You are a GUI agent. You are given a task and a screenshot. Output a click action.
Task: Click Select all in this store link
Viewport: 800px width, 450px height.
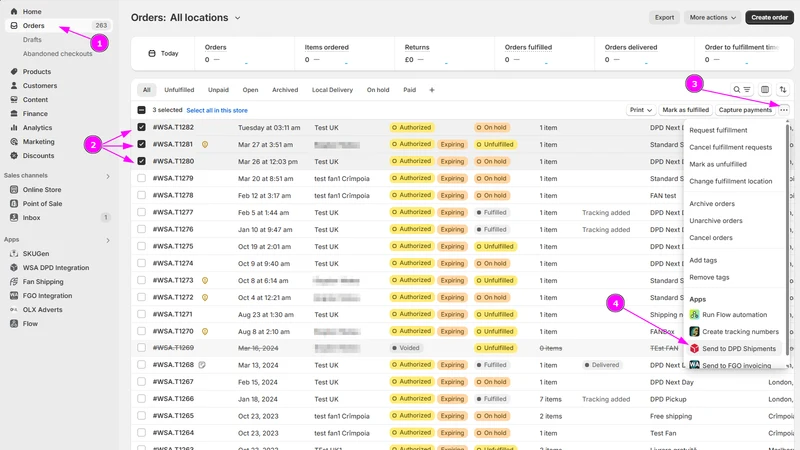coord(217,110)
